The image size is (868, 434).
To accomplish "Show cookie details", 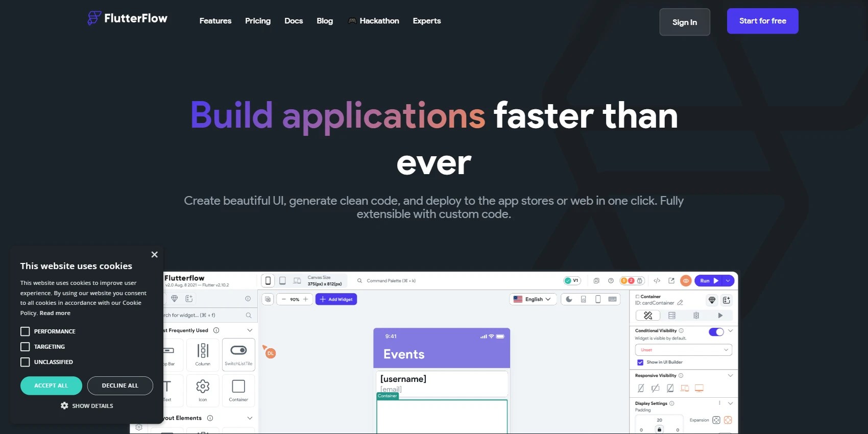I will 87,405.
